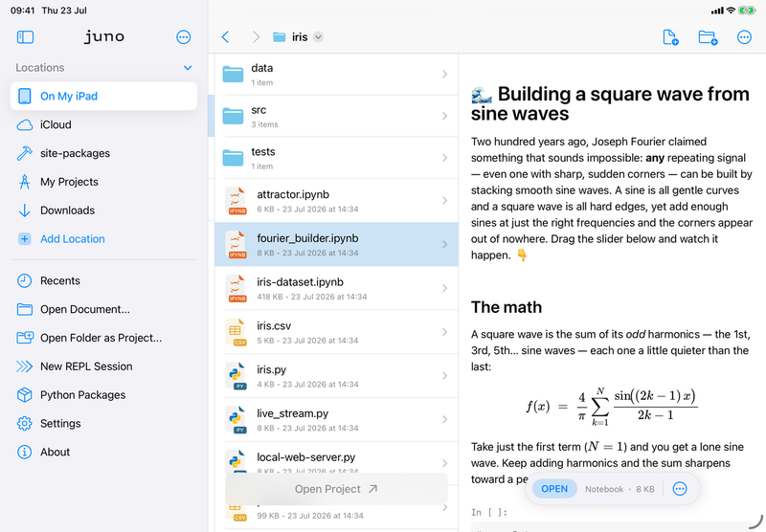Screen dimensions: 766x532
Task: Click the new file icon
Action: (x=670, y=37)
